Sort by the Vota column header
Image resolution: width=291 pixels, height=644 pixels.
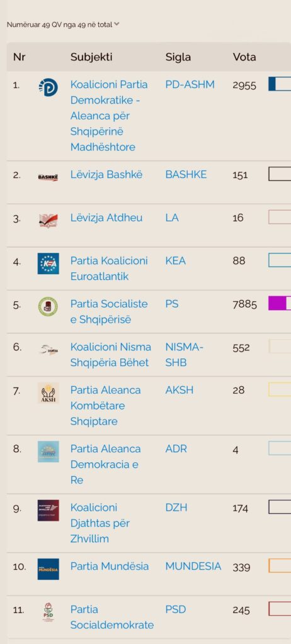coord(244,57)
